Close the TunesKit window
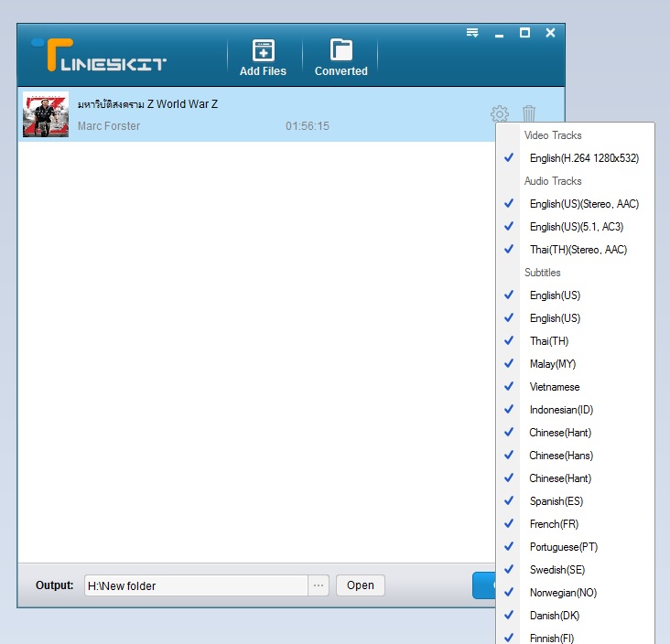Viewport: 670px width, 644px height. pyautogui.click(x=550, y=33)
